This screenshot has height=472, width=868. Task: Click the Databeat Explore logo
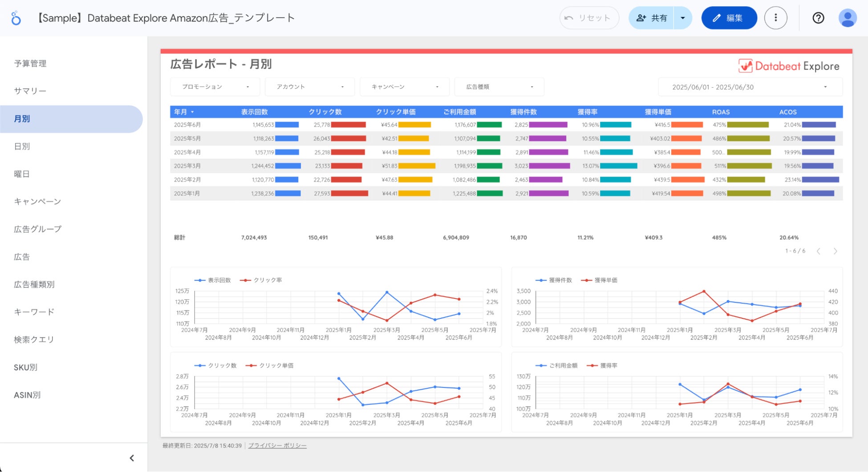click(x=789, y=66)
